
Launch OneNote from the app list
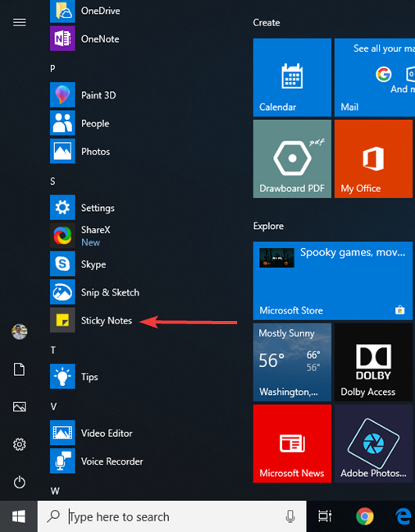[x=62, y=39]
